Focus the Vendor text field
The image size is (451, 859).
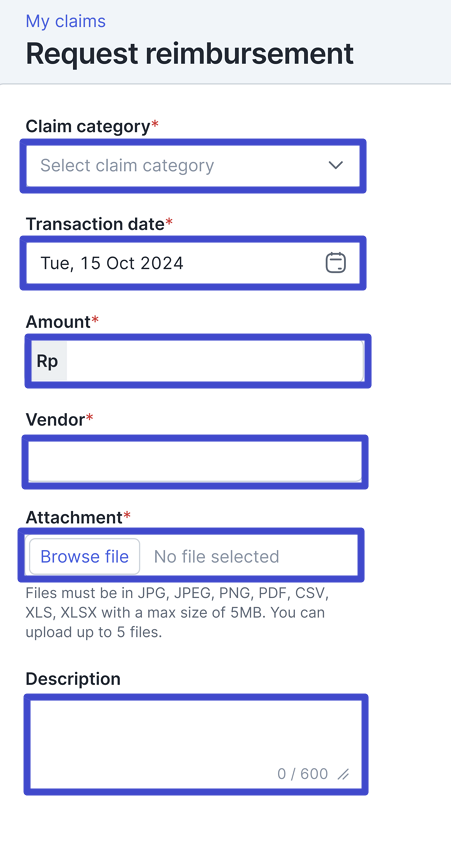(195, 462)
